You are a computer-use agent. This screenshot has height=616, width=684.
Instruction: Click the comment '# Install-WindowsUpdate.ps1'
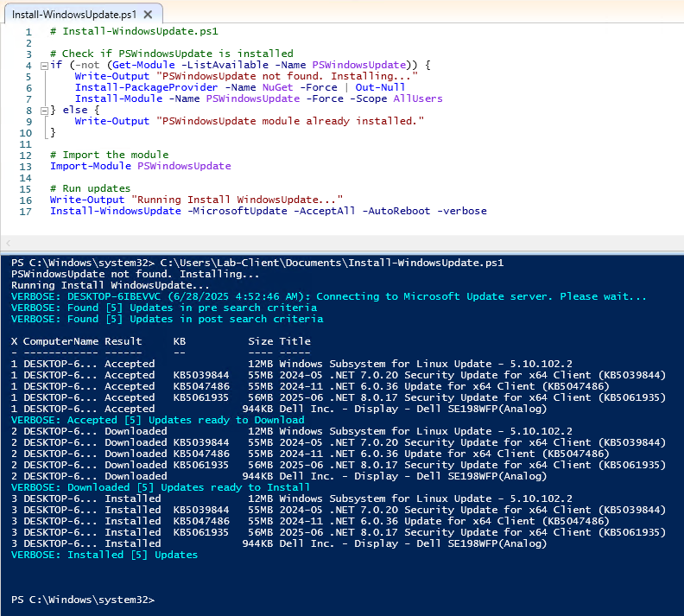click(x=134, y=31)
